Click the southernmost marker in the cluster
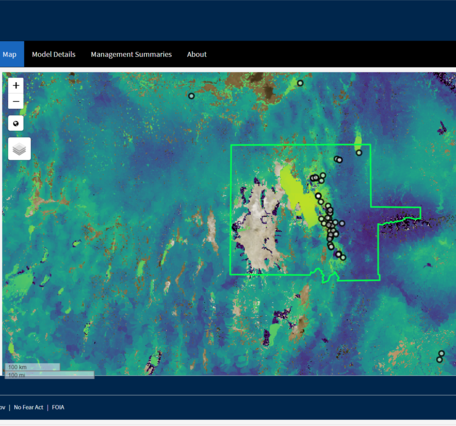The height and width of the screenshot is (426, 456). [x=343, y=257]
